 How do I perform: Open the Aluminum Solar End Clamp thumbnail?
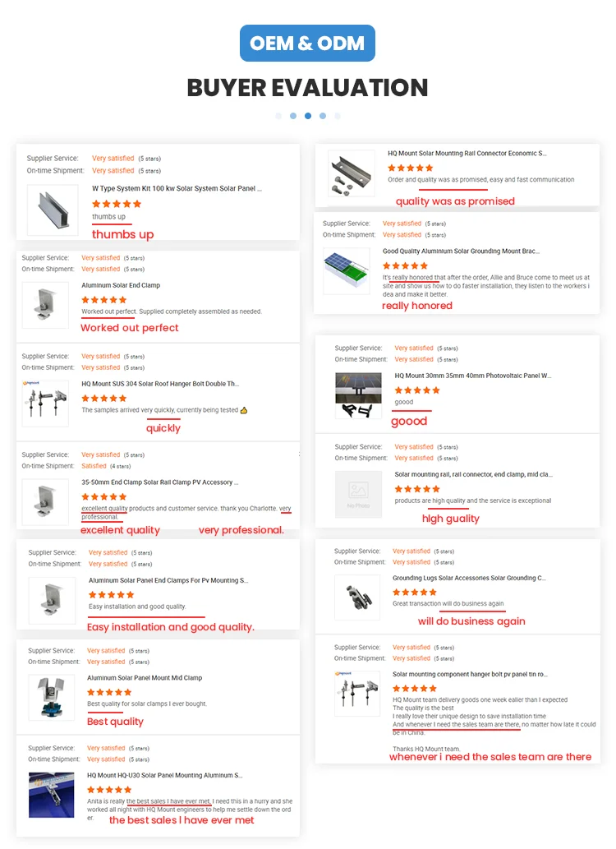[45, 307]
